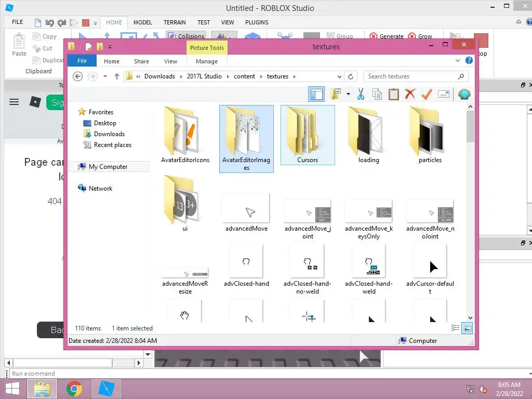Open the TERRAIN tab in ROBLOX Studio
This screenshot has width=532, height=399.
pyautogui.click(x=175, y=22)
